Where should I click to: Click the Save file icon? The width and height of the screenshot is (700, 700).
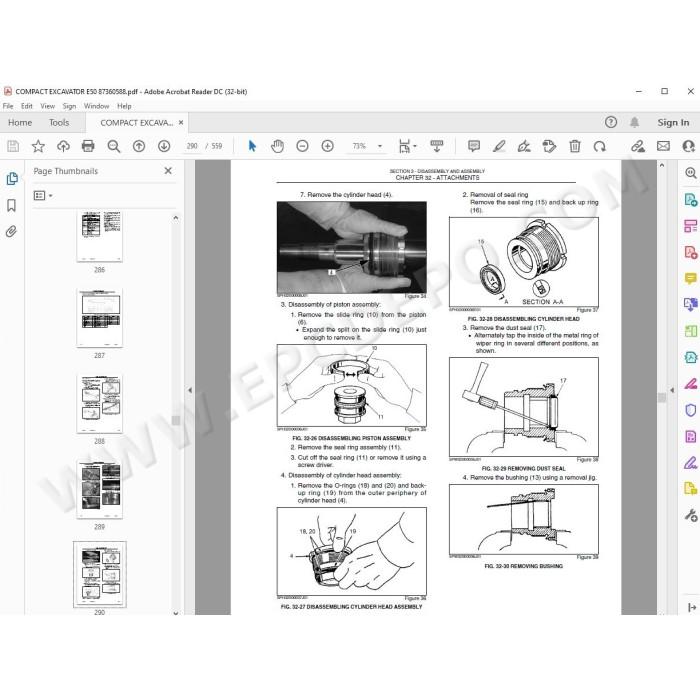point(13,146)
